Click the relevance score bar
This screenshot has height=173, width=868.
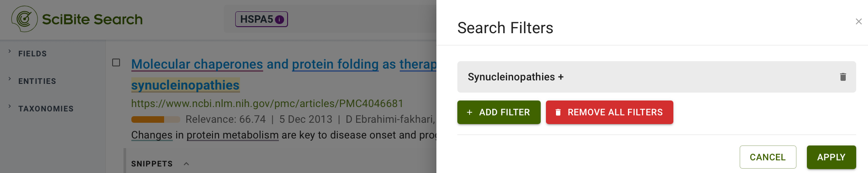[155, 119]
